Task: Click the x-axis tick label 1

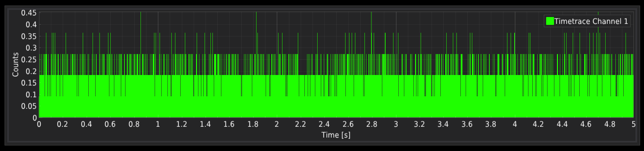Action: point(158,124)
